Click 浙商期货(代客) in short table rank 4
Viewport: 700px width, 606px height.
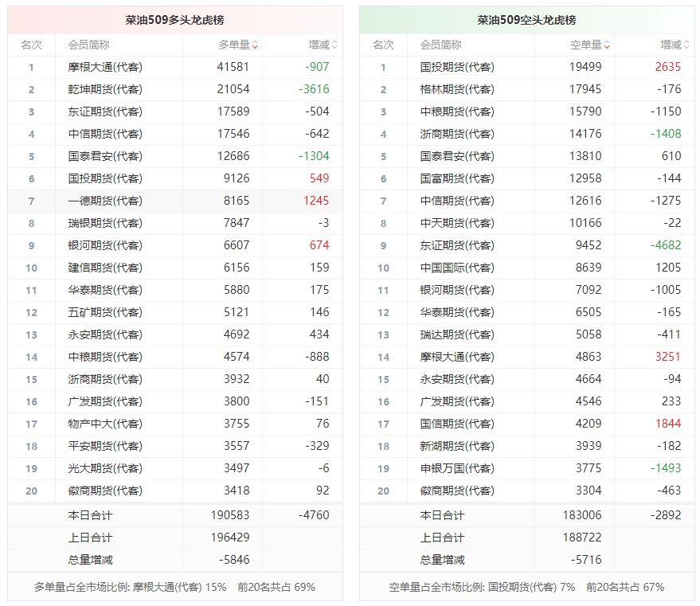[457, 134]
